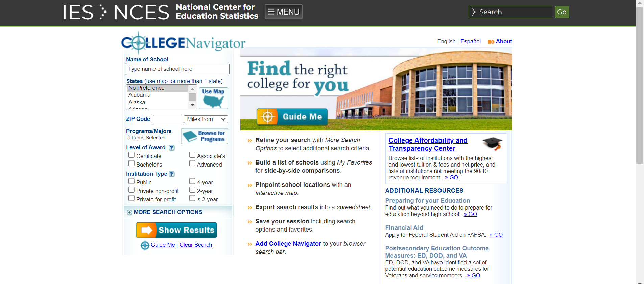644x284 pixels.
Task: Click the NCES logo in header
Action: (141, 12)
